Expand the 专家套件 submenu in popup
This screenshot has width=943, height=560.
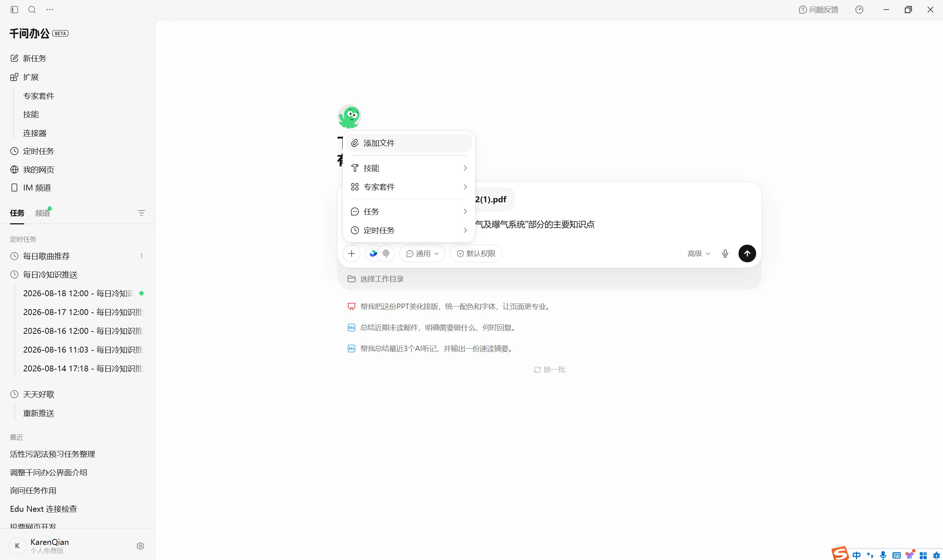coord(409,187)
